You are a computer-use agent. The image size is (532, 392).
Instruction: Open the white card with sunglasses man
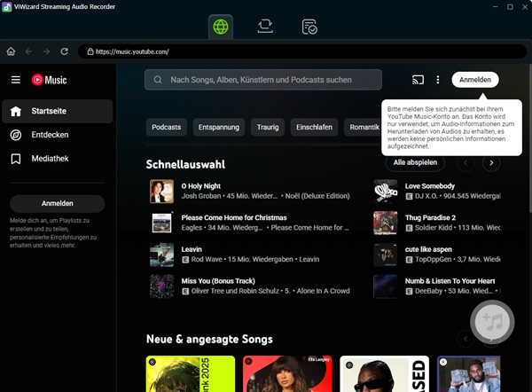(385, 373)
